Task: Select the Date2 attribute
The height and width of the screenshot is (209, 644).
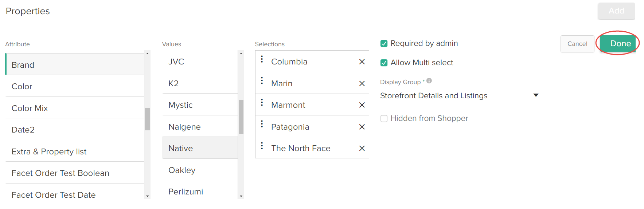Action: tap(75, 130)
